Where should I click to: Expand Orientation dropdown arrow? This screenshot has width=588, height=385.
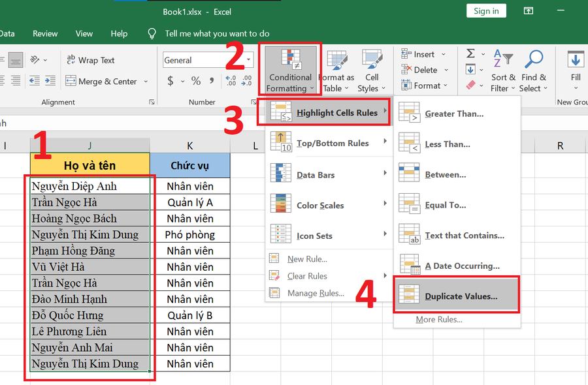pyautogui.click(x=45, y=60)
